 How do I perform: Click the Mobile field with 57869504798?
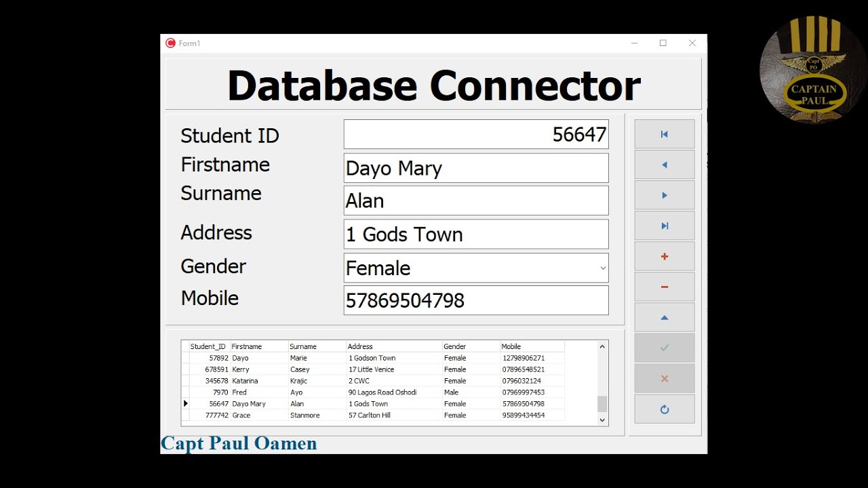pos(476,300)
